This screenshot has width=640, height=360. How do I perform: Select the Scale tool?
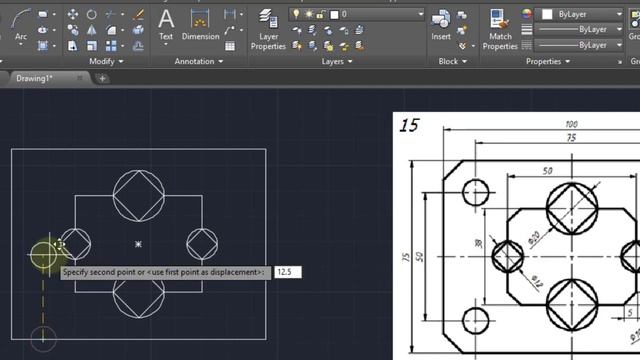[92, 46]
